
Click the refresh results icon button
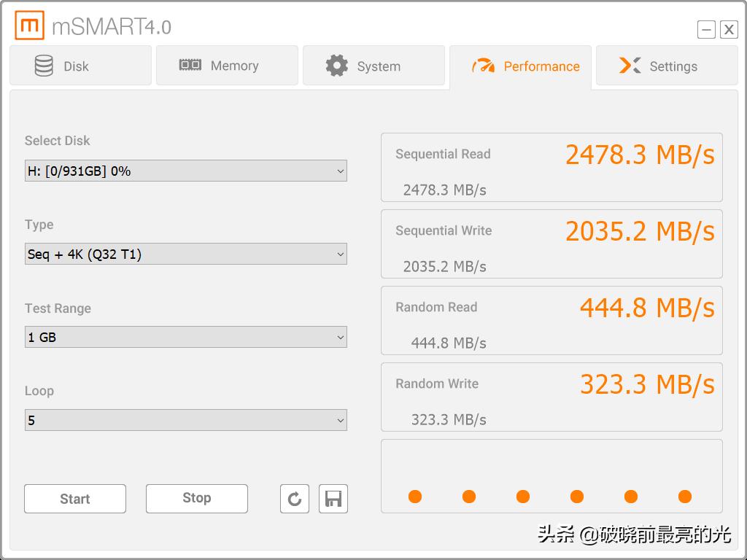coord(295,499)
